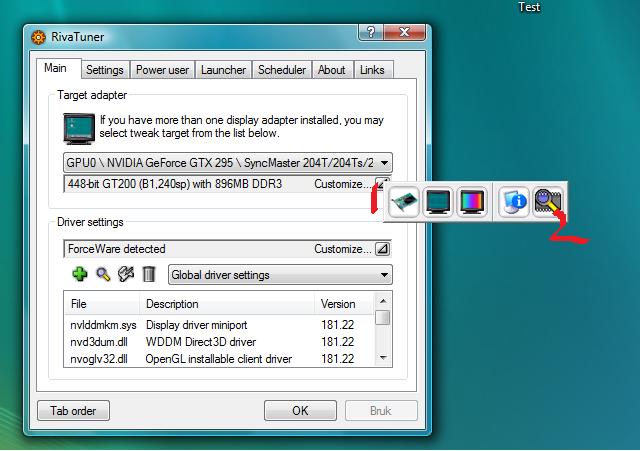Screen dimensions: 640x451
Task: Click the green plus add icon
Action: click(80, 274)
